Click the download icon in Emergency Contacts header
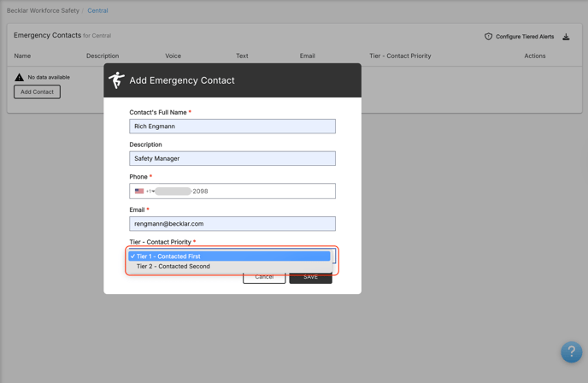 [x=566, y=37]
